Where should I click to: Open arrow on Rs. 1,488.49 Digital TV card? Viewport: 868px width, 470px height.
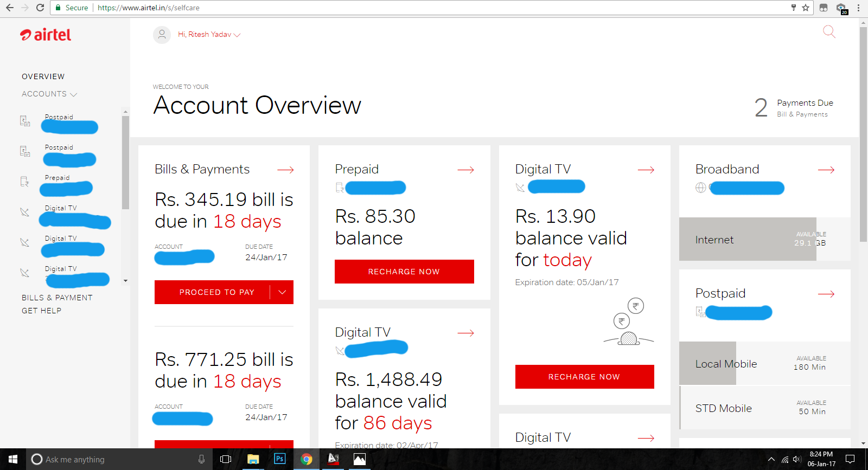coord(465,333)
